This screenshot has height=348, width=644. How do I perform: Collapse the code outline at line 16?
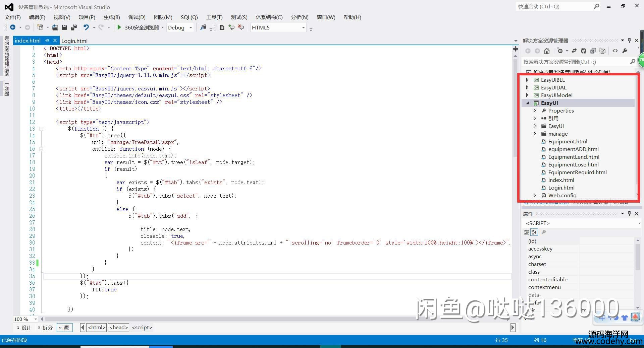point(41,149)
